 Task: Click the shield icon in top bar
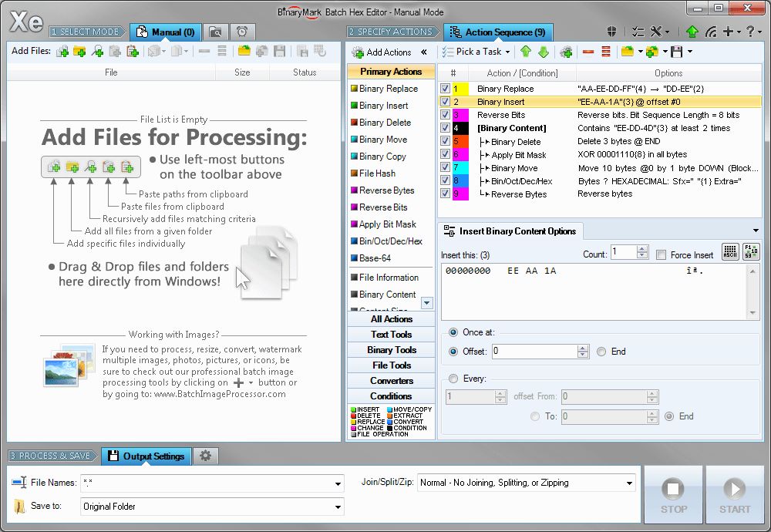(x=611, y=32)
